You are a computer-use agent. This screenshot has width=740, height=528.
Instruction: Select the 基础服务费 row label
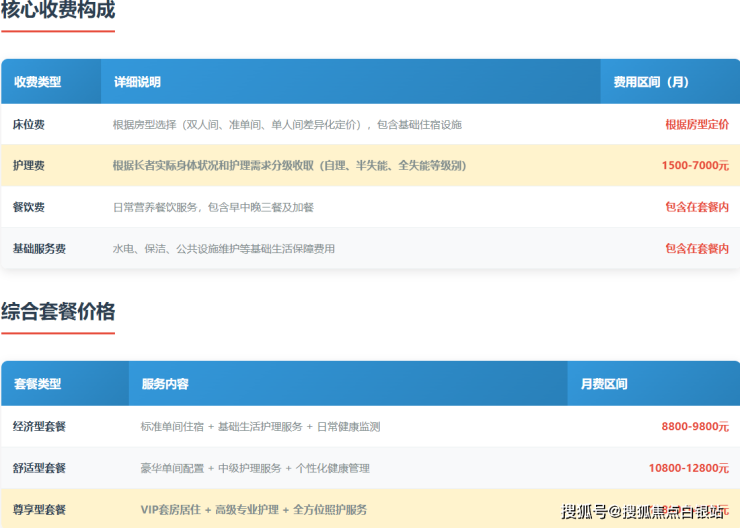39,248
